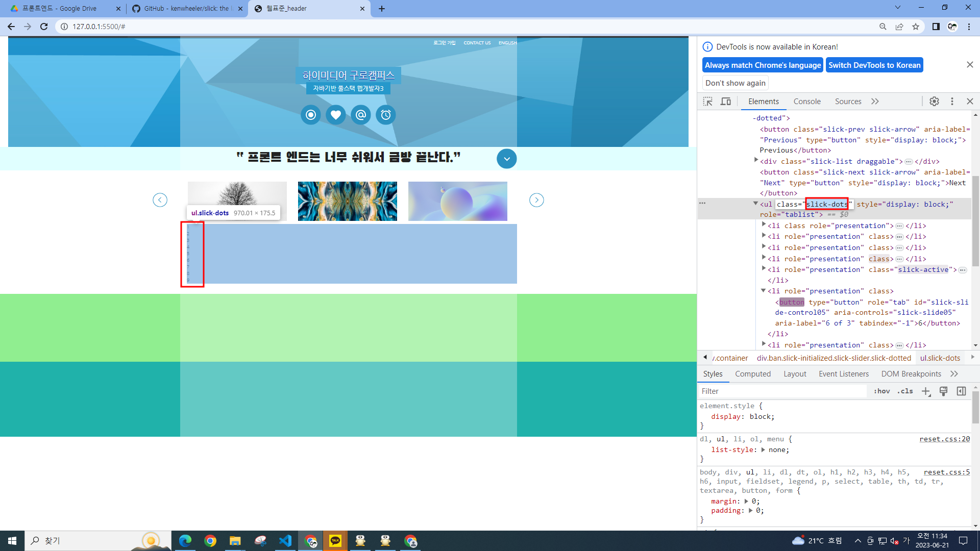Collapse the ul slick-dots tree node

click(x=755, y=204)
